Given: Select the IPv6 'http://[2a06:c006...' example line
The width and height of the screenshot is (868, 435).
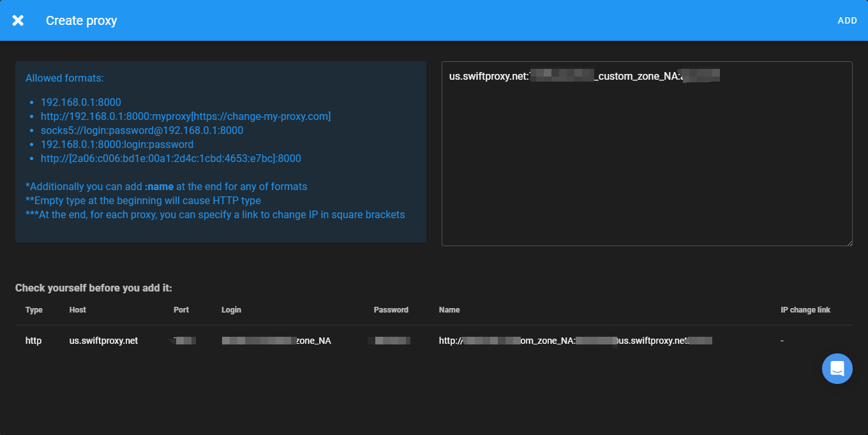Looking at the screenshot, I should [x=171, y=158].
